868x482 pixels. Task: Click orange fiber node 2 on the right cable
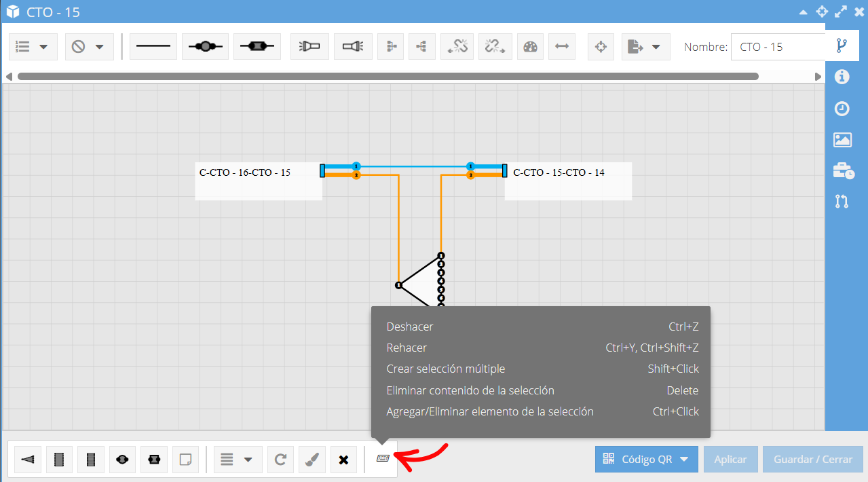pyautogui.click(x=470, y=175)
